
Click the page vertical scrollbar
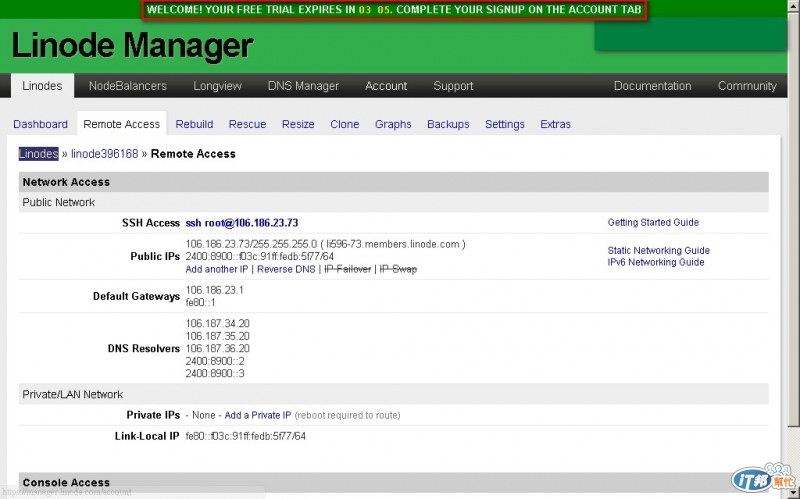793,219
